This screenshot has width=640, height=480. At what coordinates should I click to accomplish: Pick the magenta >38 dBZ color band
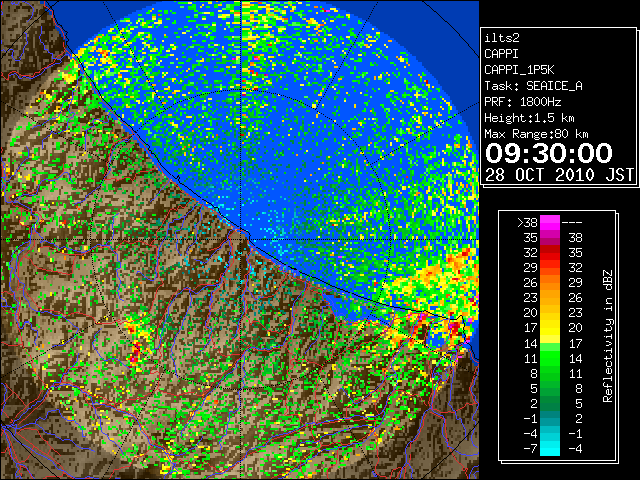click(x=550, y=223)
